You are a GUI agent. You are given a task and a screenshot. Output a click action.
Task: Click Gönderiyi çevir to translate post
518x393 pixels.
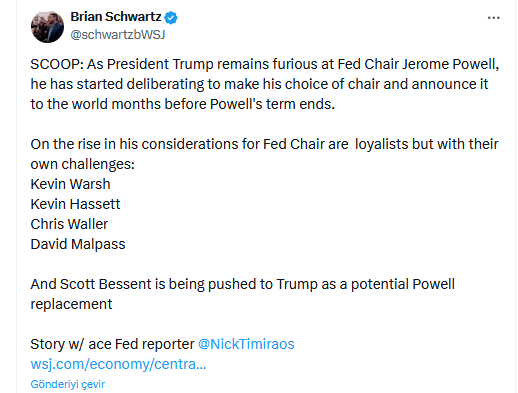coord(68,384)
